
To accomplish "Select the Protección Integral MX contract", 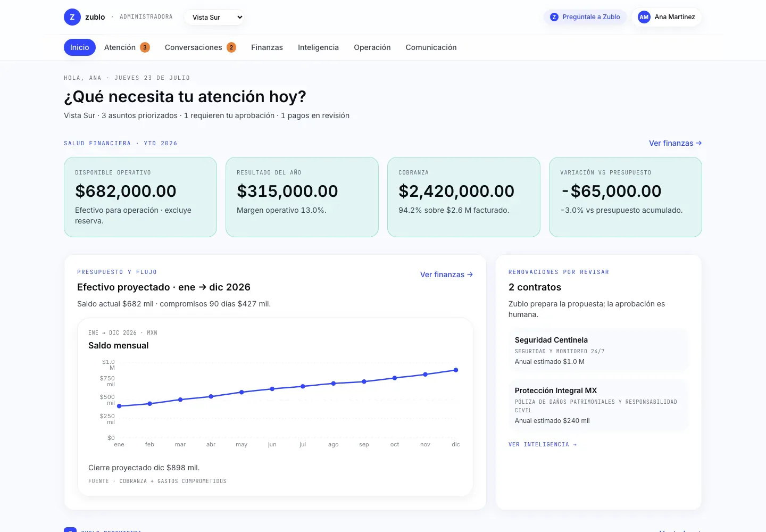I will point(598,405).
